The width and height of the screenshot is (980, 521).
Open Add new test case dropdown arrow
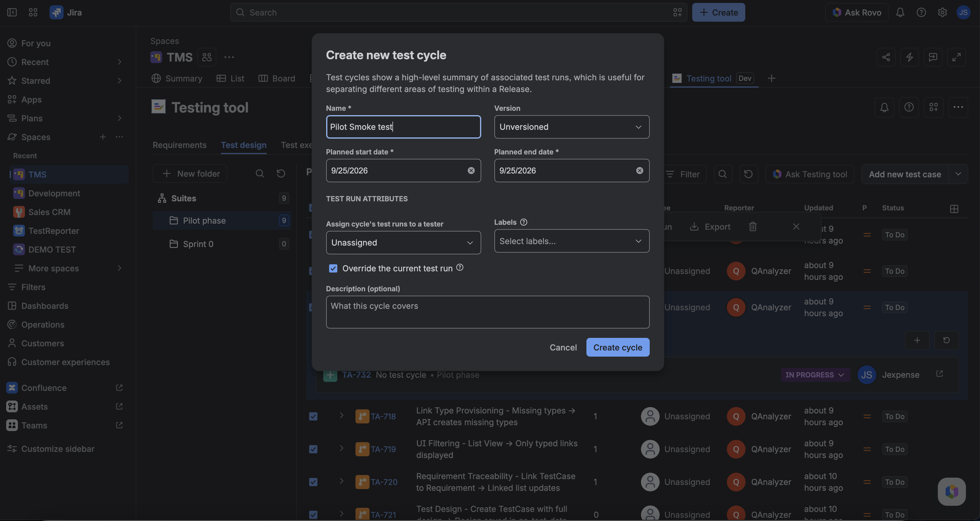(958, 174)
